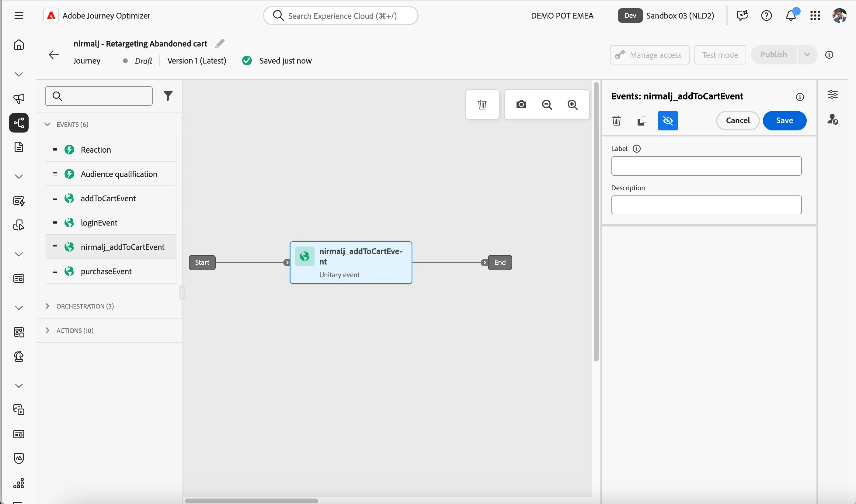Select the Reaction event item

111,150
